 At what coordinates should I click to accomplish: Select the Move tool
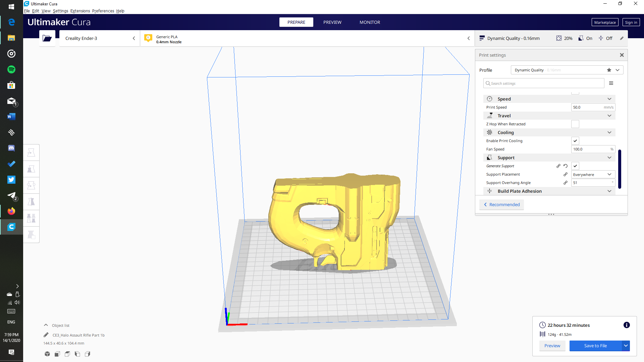pyautogui.click(x=31, y=153)
